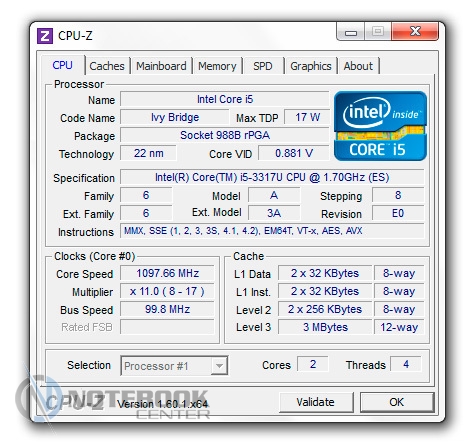Click the Core Speed value field
Image resolution: width=470 pixels, height=446 pixels.
[167, 273]
